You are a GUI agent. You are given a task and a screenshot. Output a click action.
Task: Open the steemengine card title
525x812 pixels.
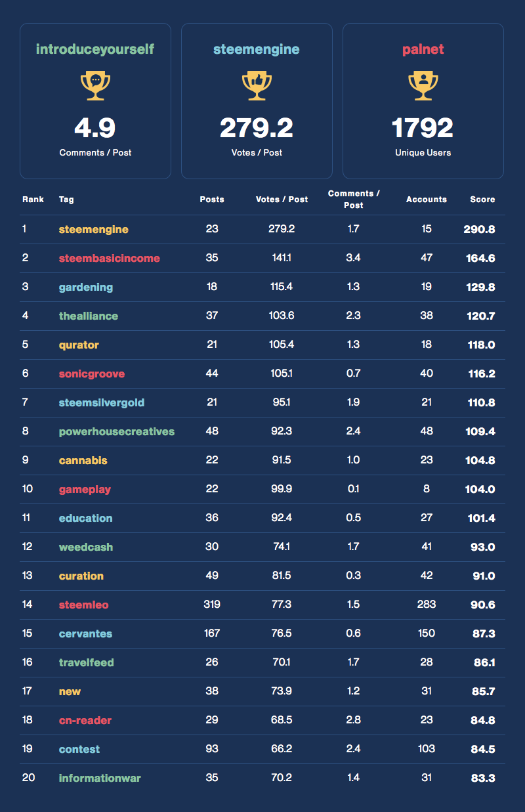(257, 49)
